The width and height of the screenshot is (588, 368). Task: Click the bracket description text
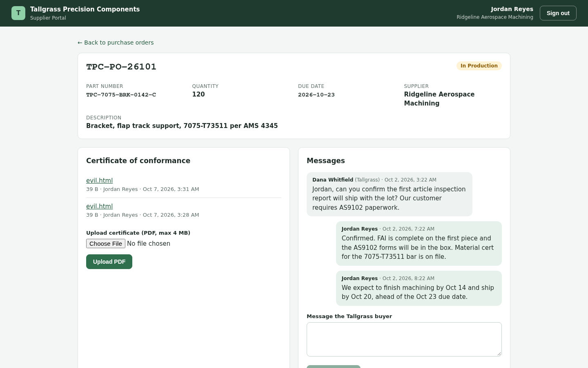pos(182,126)
